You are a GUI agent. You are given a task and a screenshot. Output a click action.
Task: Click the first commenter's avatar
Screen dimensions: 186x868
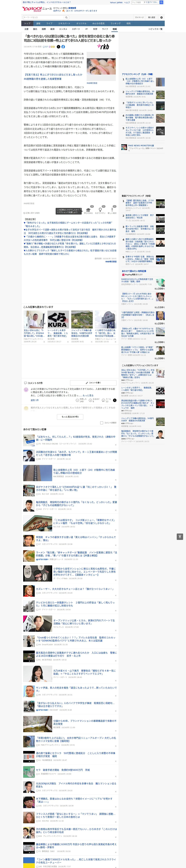coord(26,390)
